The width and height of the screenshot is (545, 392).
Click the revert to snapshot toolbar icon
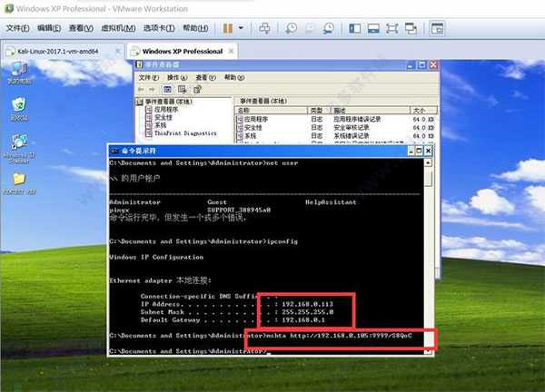pyautogui.click(x=310, y=28)
